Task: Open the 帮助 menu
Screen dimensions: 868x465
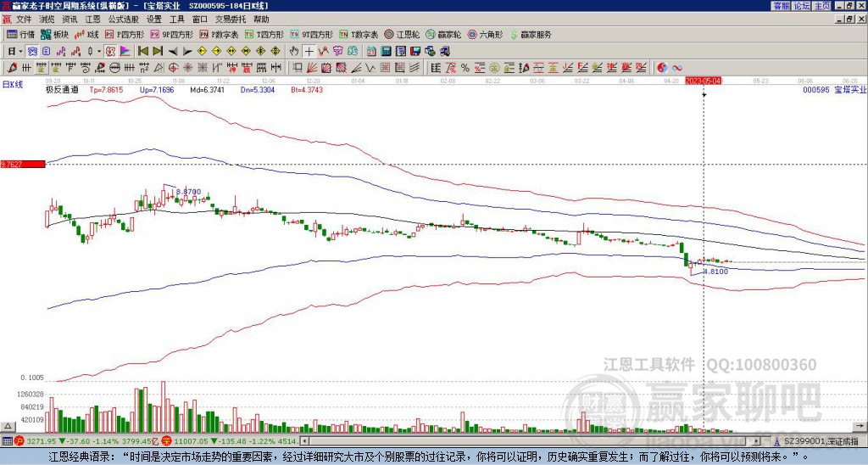Action: point(261,20)
